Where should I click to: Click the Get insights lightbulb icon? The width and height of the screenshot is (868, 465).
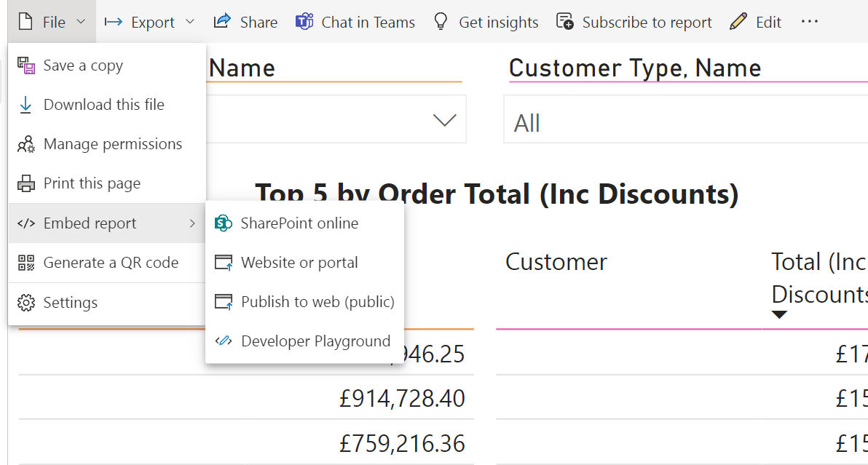pos(441,22)
